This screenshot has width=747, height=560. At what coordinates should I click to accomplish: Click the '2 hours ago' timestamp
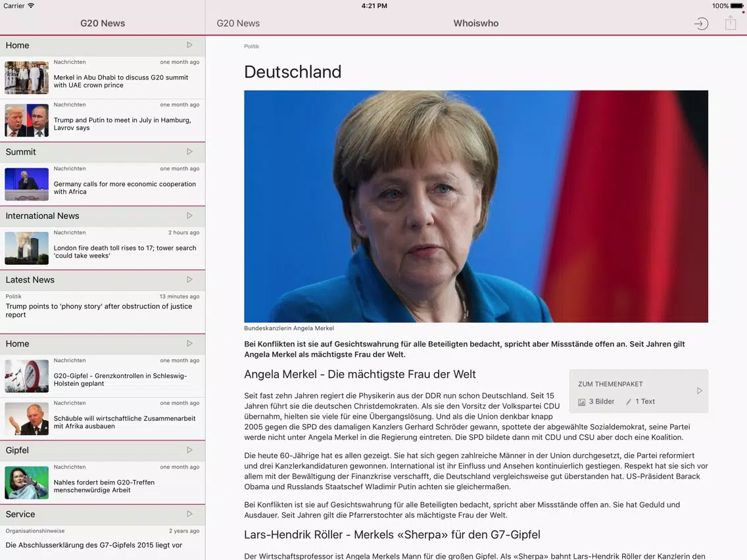(184, 233)
